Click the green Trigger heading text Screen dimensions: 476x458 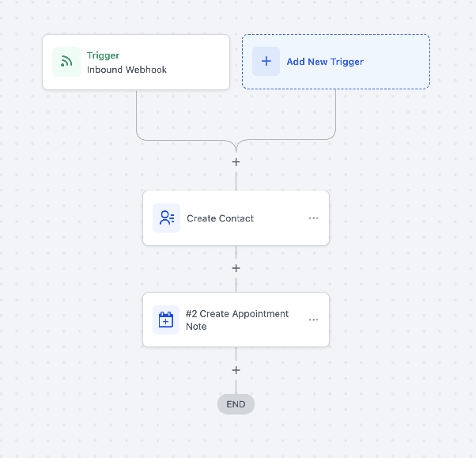coord(103,55)
